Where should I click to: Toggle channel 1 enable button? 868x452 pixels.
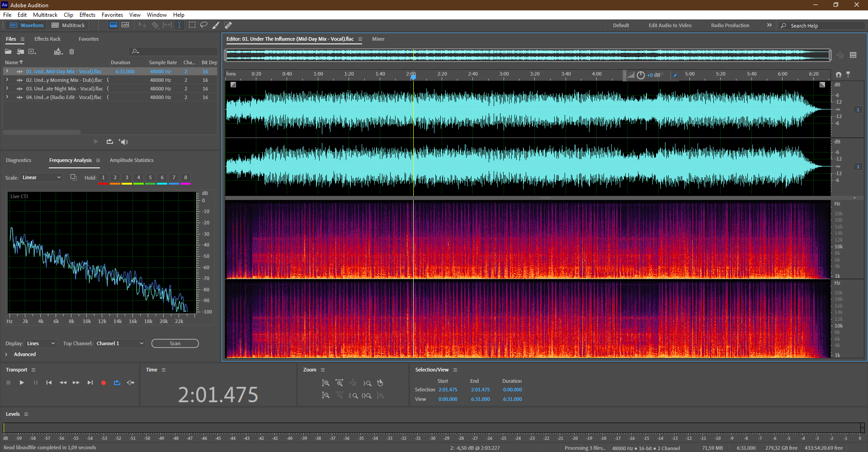pos(858,109)
